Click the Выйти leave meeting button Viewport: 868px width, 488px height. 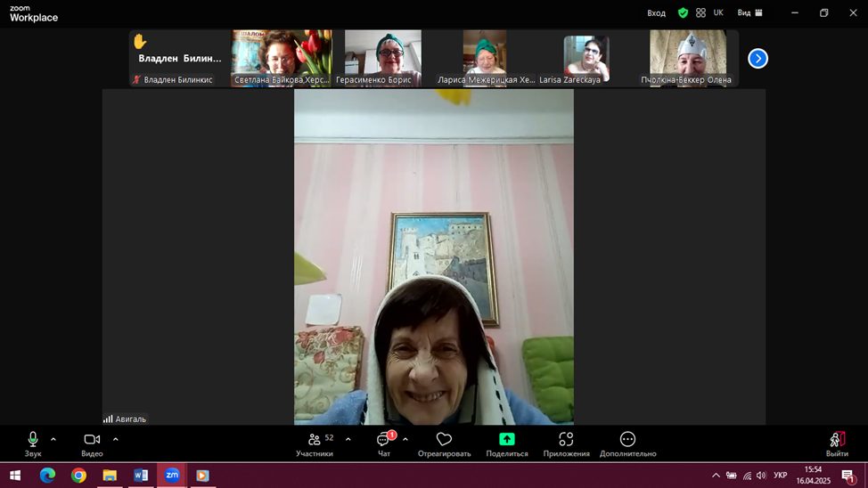click(837, 440)
